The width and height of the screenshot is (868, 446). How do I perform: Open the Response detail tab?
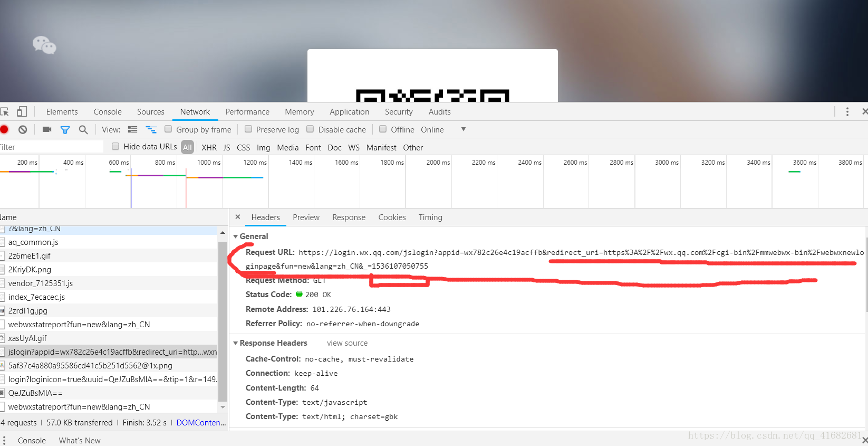click(349, 217)
